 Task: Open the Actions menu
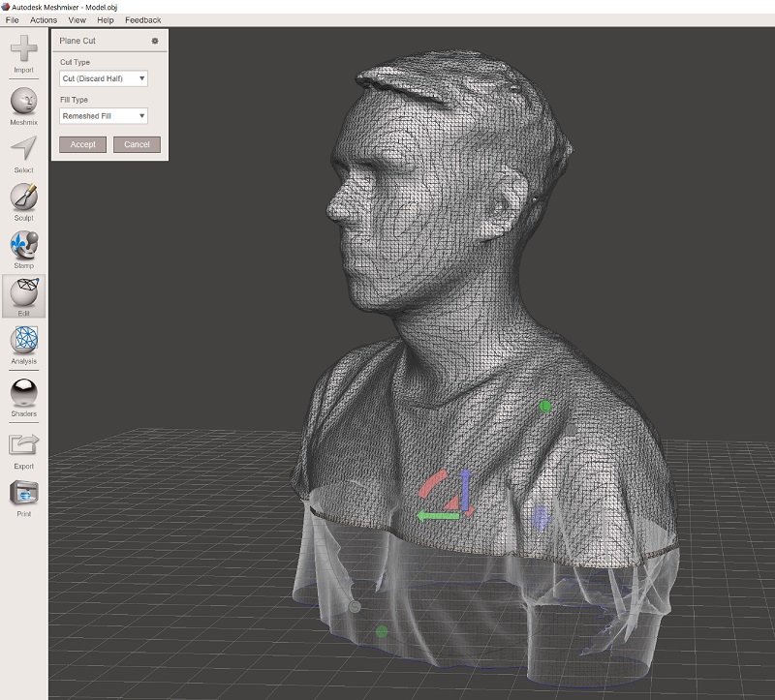click(x=44, y=20)
